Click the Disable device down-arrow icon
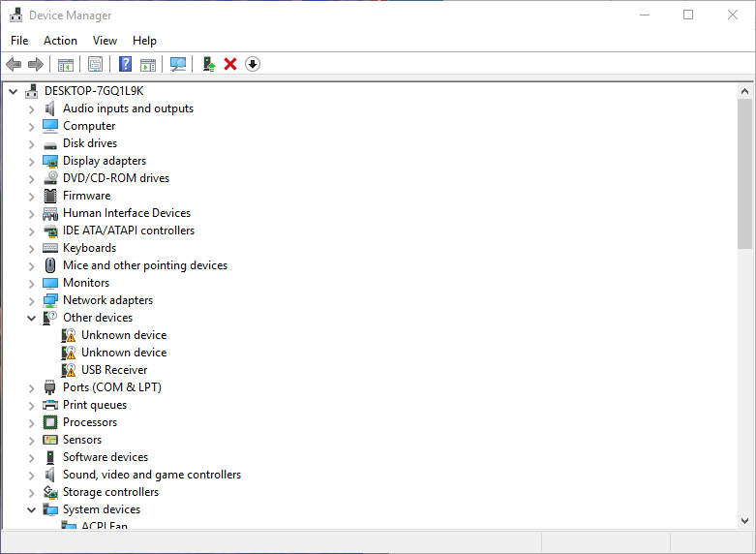This screenshot has height=554, width=756. 253,64
